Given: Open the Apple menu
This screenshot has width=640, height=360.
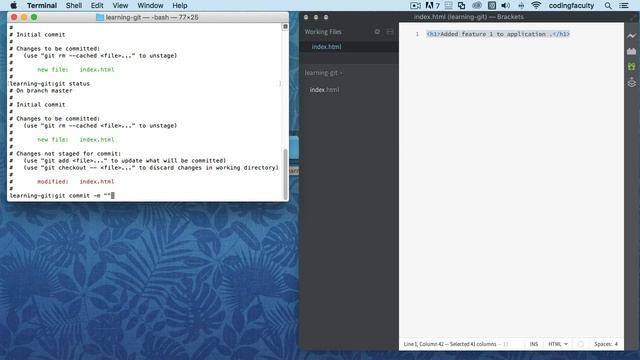Looking at the screenshot, I should point(13,5).
